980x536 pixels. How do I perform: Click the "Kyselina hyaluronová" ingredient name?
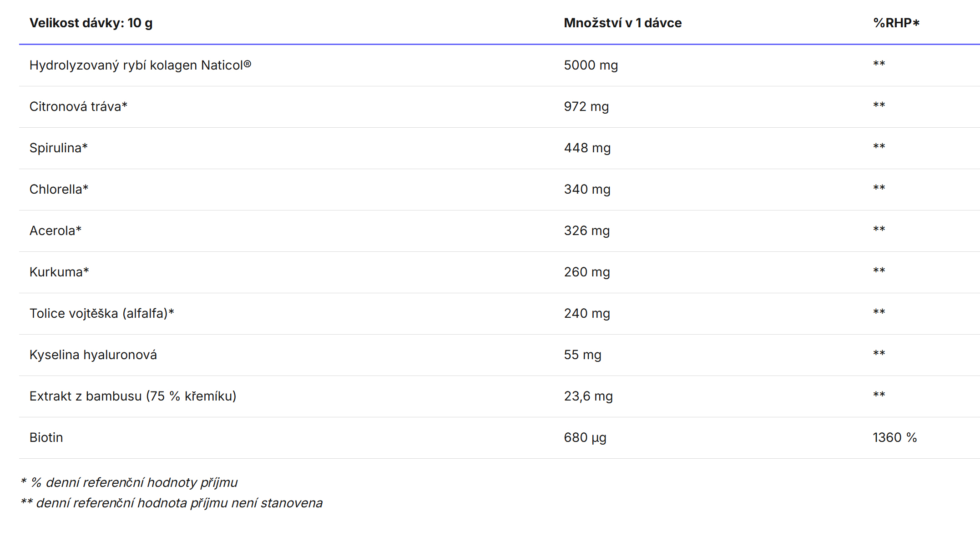[x=93, y=355]
